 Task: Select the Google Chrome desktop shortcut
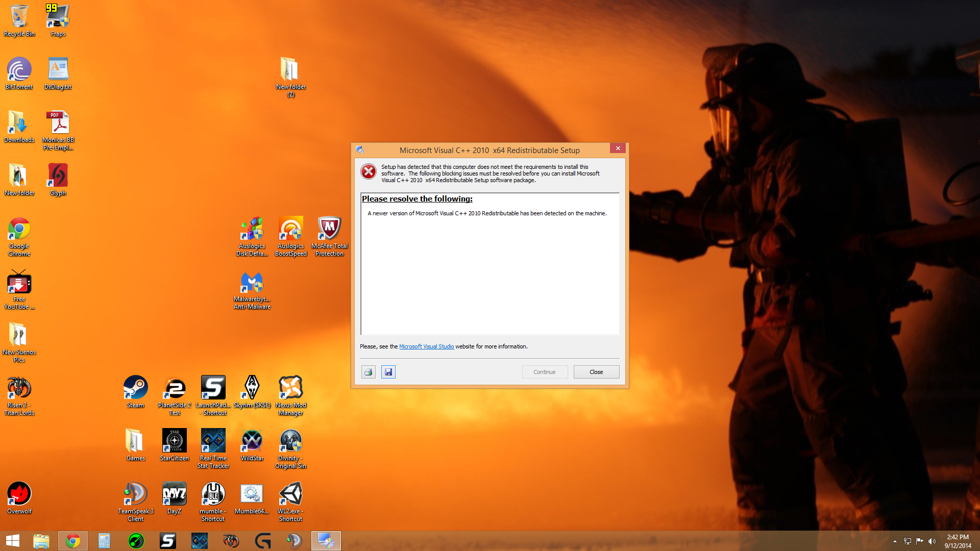19,236
